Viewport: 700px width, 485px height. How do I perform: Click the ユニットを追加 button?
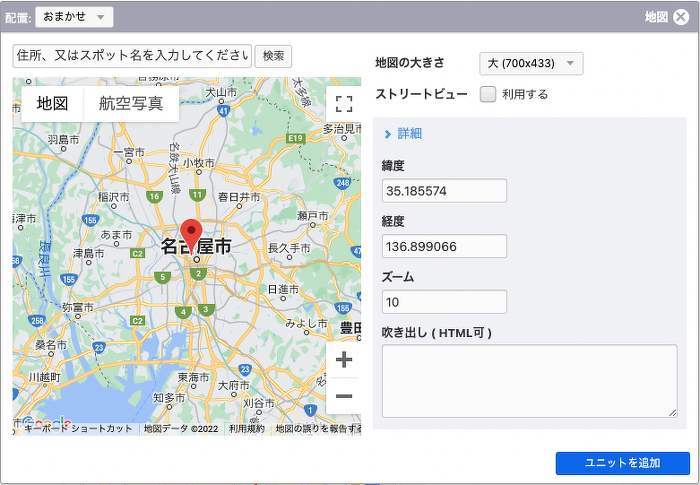point(622,463)
